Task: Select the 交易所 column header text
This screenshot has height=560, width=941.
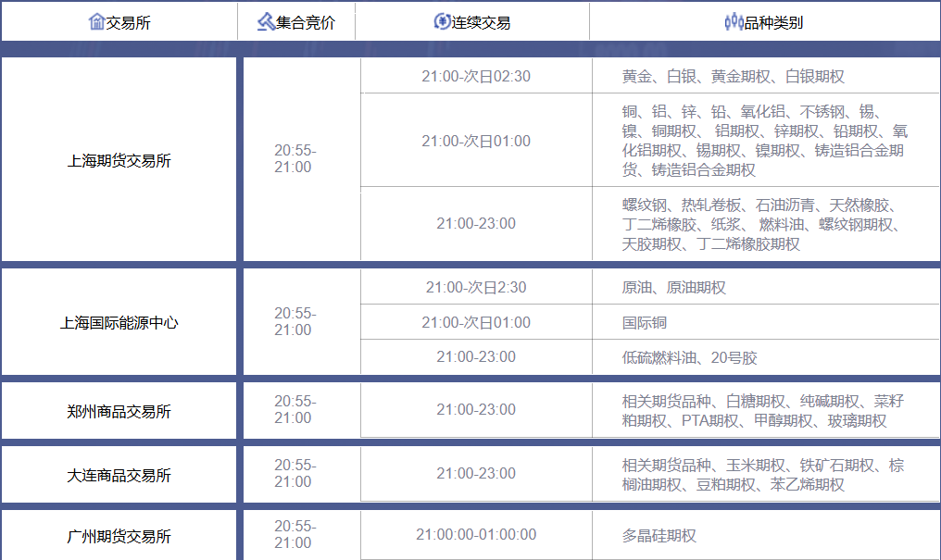Action: (128, 23)
